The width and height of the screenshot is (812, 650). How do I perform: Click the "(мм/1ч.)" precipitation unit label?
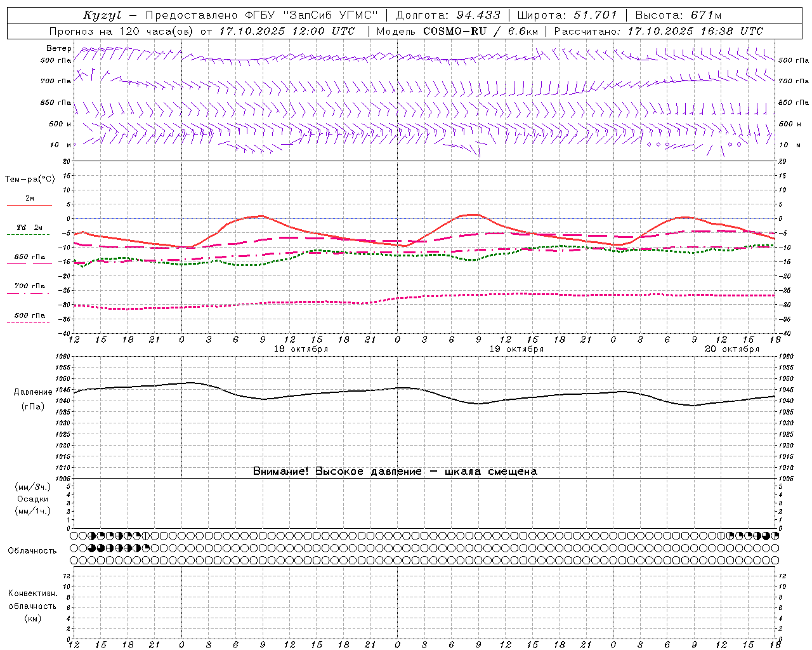(33, 511)
